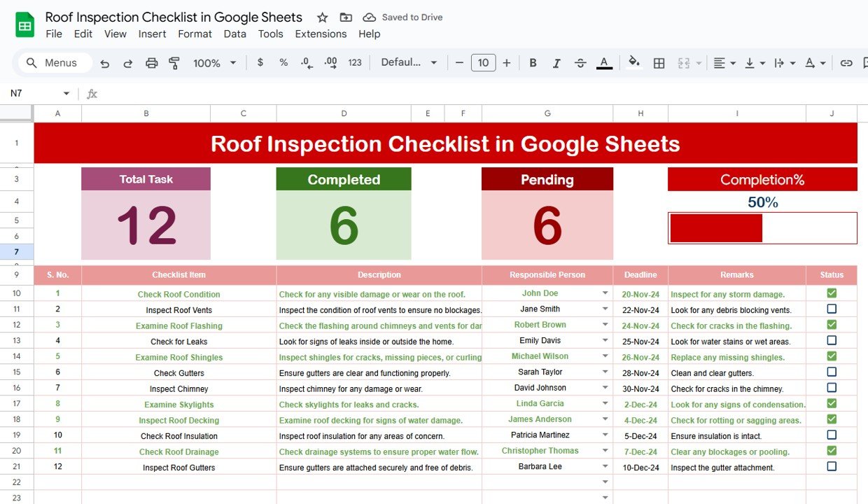Click the function fx icon
Screen dimensions: 868x504
coord(92,93)
